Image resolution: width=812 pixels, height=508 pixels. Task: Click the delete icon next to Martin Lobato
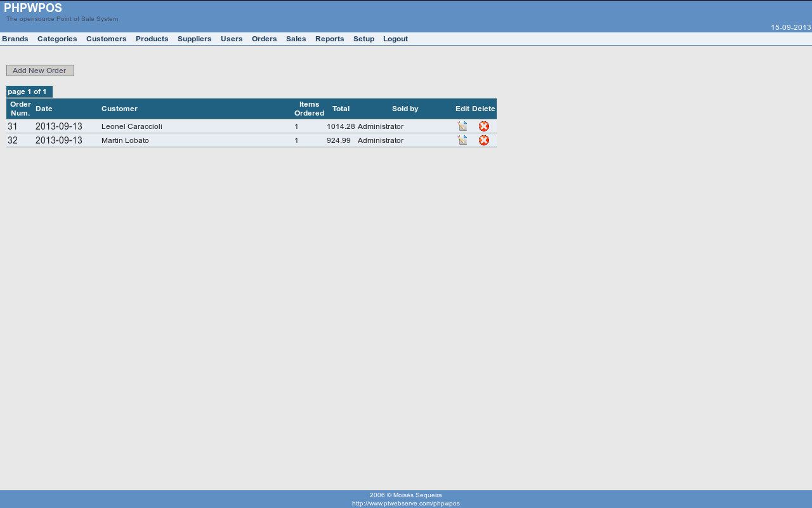(483, 140)
